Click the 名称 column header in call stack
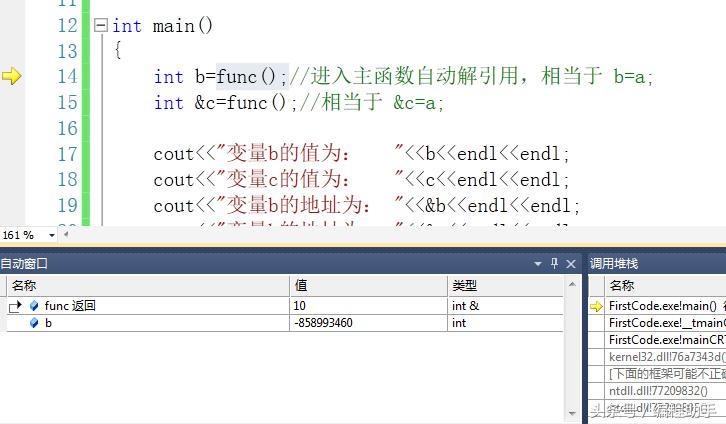Viewport: 726px width, 424px height. tap(665, 286)
